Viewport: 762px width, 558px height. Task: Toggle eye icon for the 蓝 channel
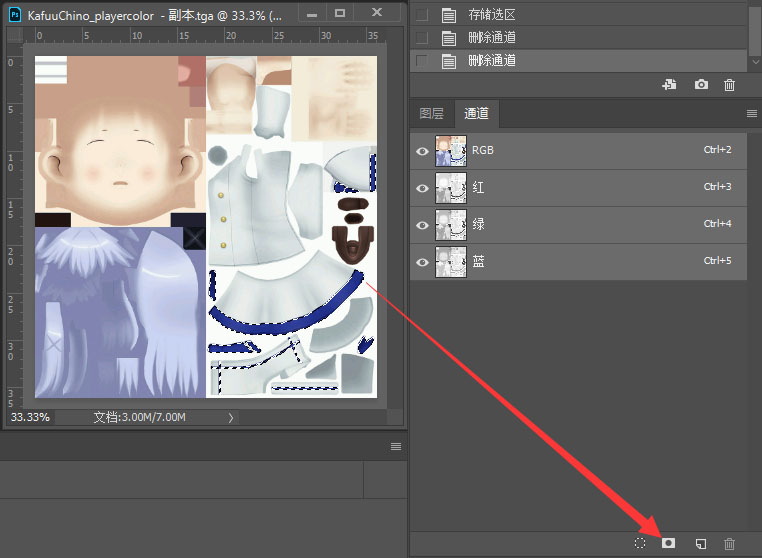point(422,262)
